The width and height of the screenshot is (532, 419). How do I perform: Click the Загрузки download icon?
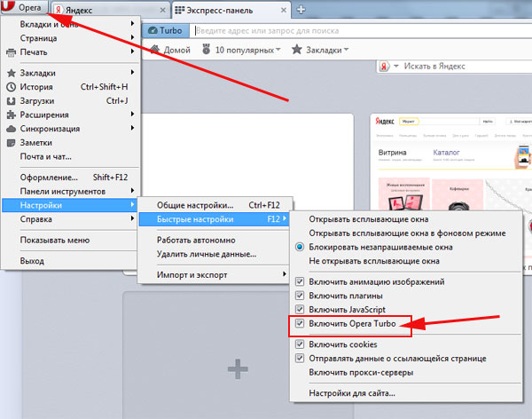pyautogui.click(x=12, y=101)
